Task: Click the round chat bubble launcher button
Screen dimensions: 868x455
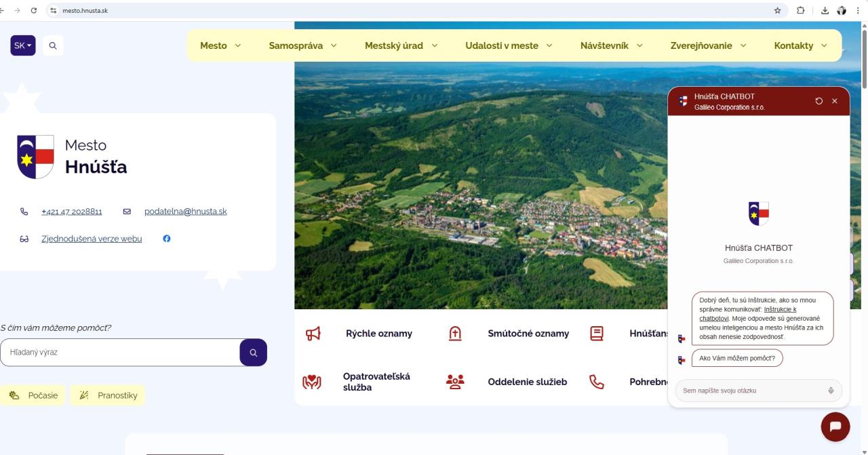Action: pyautogui.click(x=835, y=427)
